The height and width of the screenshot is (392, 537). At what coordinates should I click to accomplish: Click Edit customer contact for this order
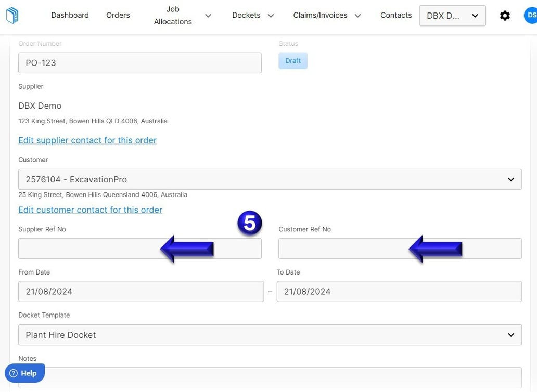90,210
